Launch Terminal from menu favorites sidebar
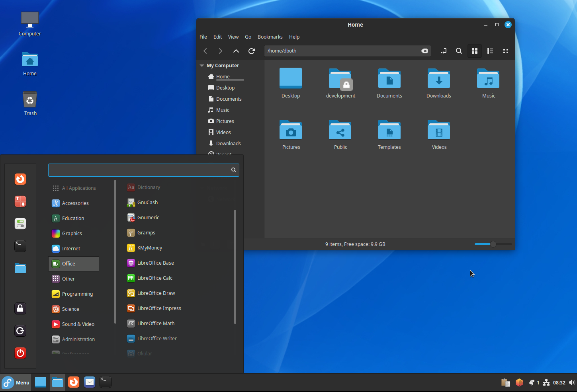Viewport: 577px width, 392px height. coord(20,246)
